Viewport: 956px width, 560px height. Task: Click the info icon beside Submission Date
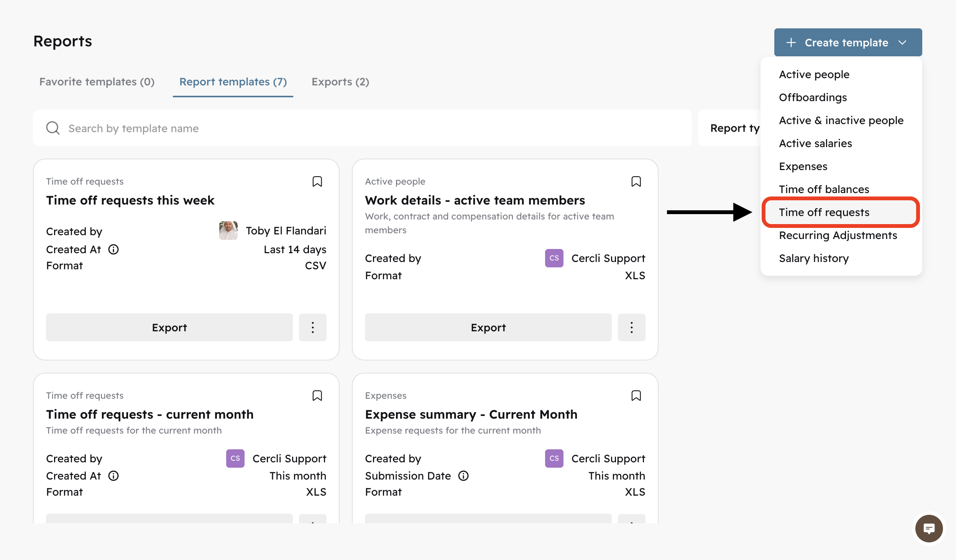[x=463, y=476]
